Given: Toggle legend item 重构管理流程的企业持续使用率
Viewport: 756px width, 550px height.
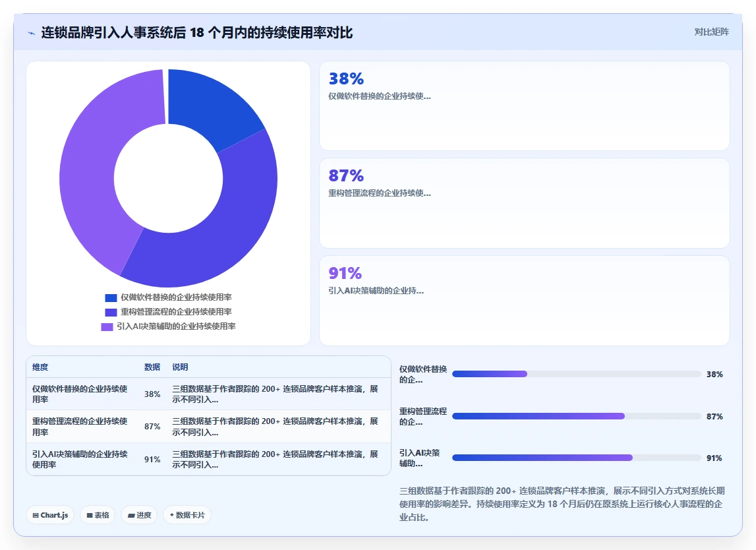Looking at the screenshot, I should coord(168,312).
